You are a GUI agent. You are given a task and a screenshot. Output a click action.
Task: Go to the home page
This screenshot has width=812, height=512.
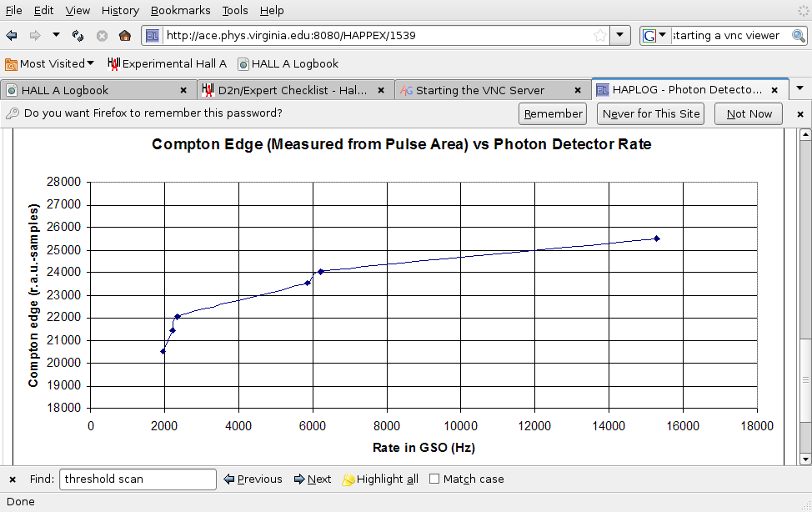125,35
